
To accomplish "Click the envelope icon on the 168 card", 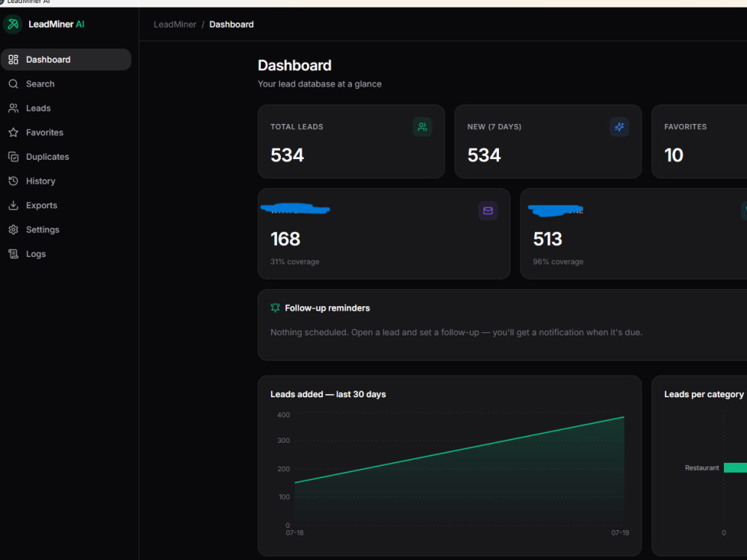I will pyautogui.click(x=488, y=211).
